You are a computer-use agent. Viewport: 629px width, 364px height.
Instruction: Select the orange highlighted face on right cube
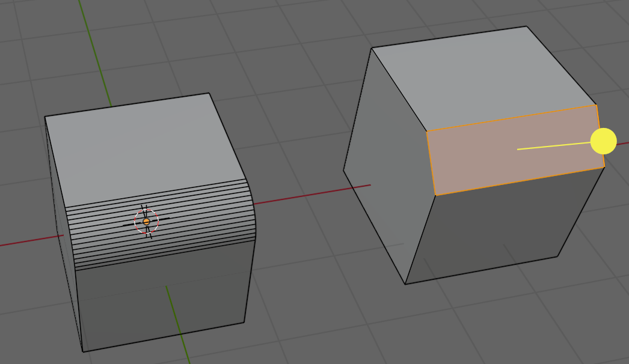(x=515, y=150)
